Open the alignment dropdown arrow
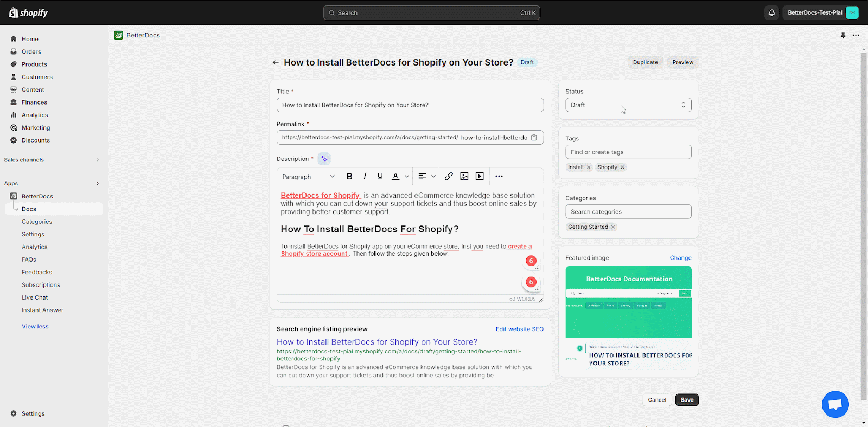Screen dimensions: 868x427 [x=433, y=176]
